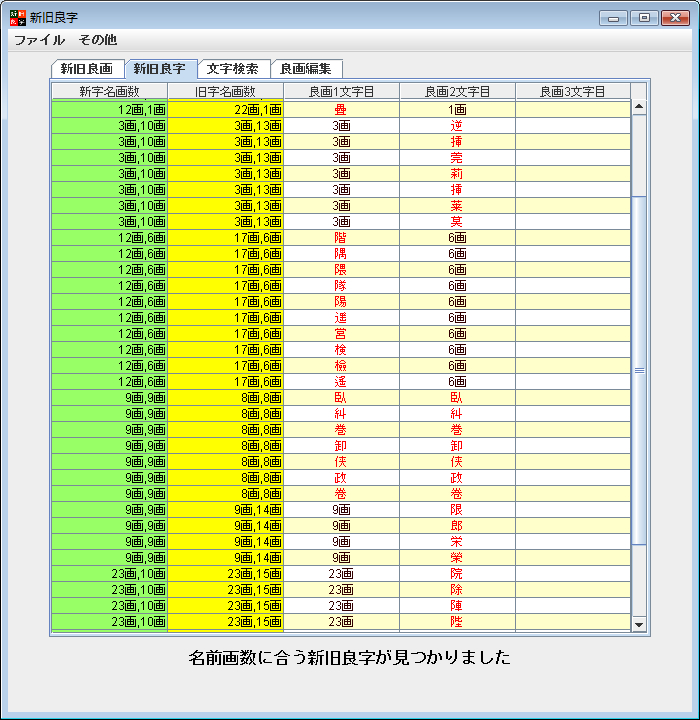Click the vertical scrollbar thumb

[640, 370]
